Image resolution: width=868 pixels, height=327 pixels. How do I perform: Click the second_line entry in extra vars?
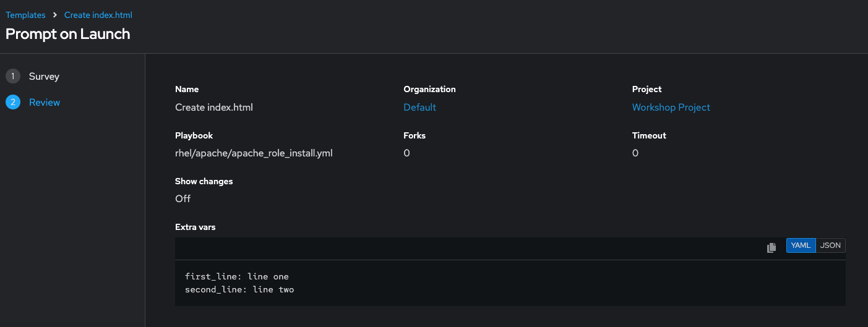pos(239,289)
